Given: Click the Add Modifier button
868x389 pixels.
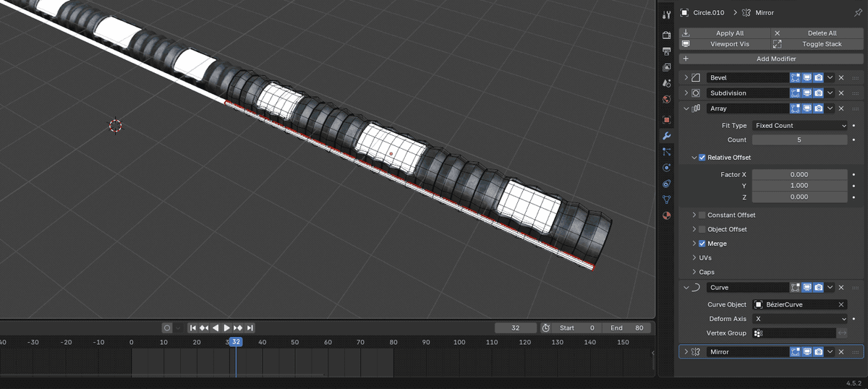Looking at the screenshot, I should [770, 59].
